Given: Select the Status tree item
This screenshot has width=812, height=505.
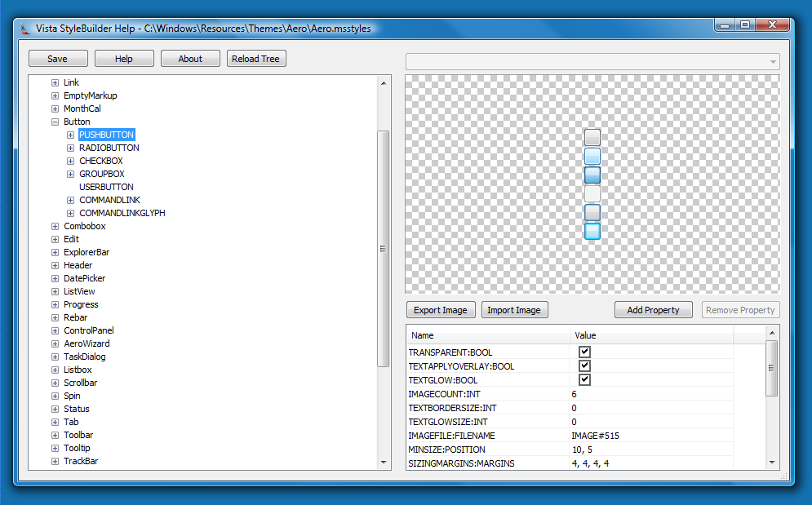Looking at the screenshot, I should click(76, 409).
